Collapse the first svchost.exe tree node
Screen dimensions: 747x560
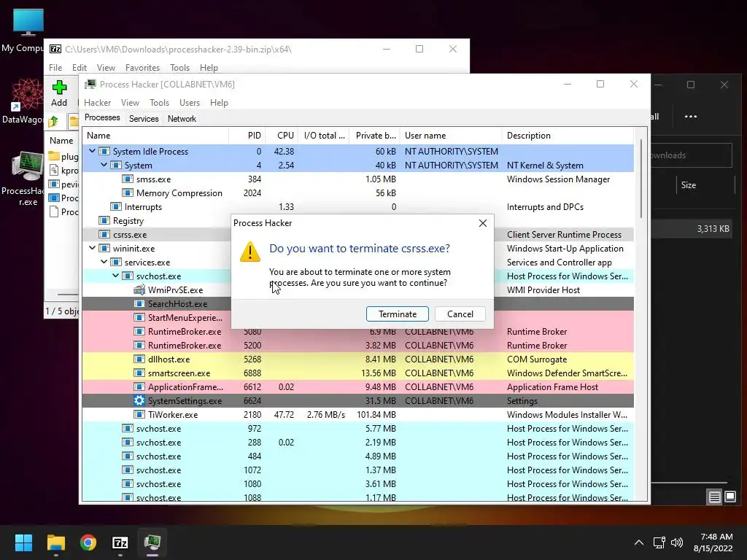[x=116, y=275]
